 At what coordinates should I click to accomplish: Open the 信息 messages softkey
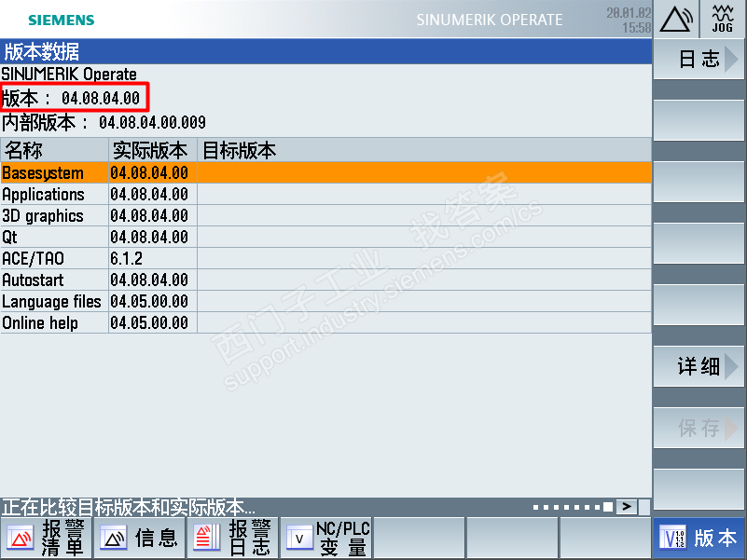(140, 538)
